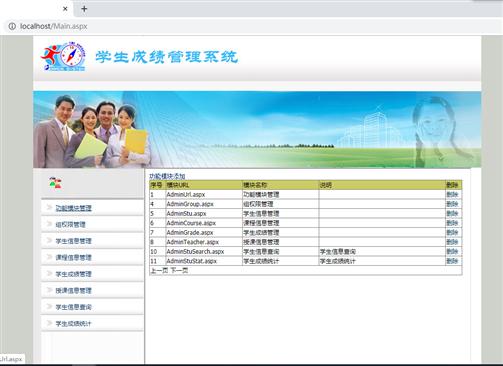The width and height of the screenshot is (503, 366).
Task: Delete the AdminCourse.aspx module row
Action: (452, 223)
